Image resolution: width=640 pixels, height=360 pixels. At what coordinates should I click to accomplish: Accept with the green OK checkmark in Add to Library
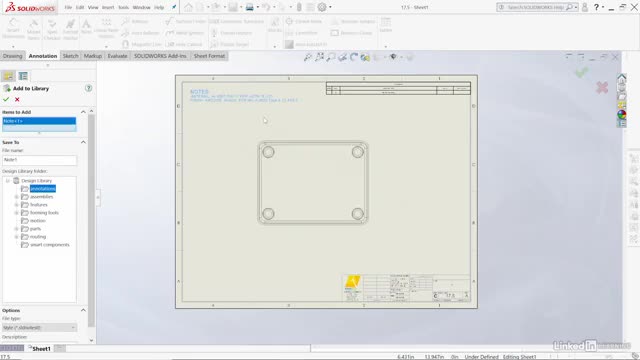click(6, 99)
